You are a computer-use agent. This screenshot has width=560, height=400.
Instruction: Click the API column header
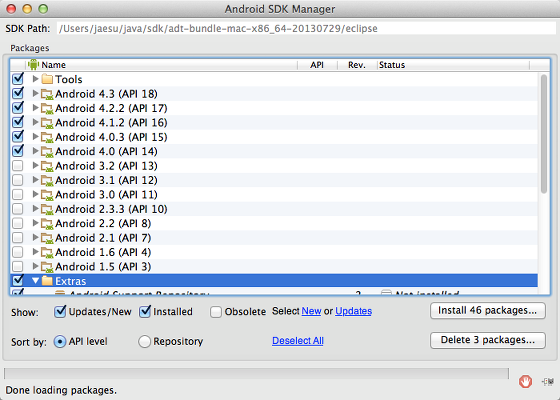point(317,65)
